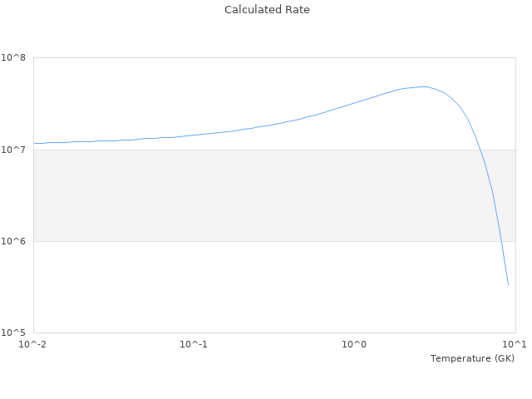Click the 10^6 y-axis tick label

tap(13, 241)
